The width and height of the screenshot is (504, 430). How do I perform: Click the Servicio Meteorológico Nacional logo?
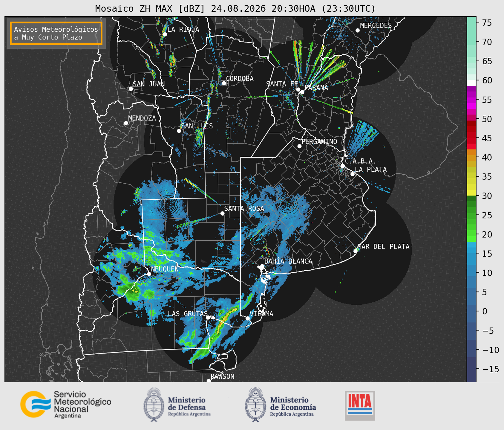coord(65,404)
